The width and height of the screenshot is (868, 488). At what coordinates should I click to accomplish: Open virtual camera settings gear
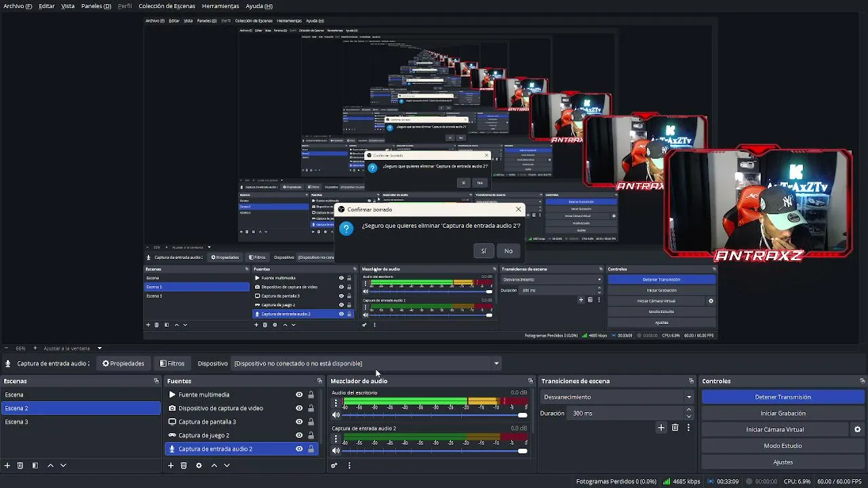pyautogui.click(x=857, y=430)
